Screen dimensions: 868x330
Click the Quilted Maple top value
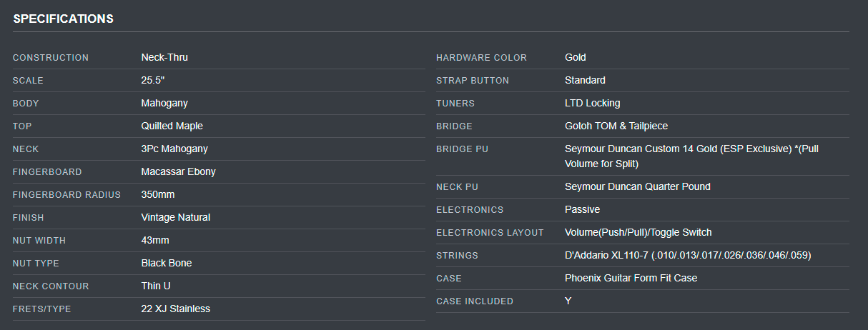coord(172,126)
